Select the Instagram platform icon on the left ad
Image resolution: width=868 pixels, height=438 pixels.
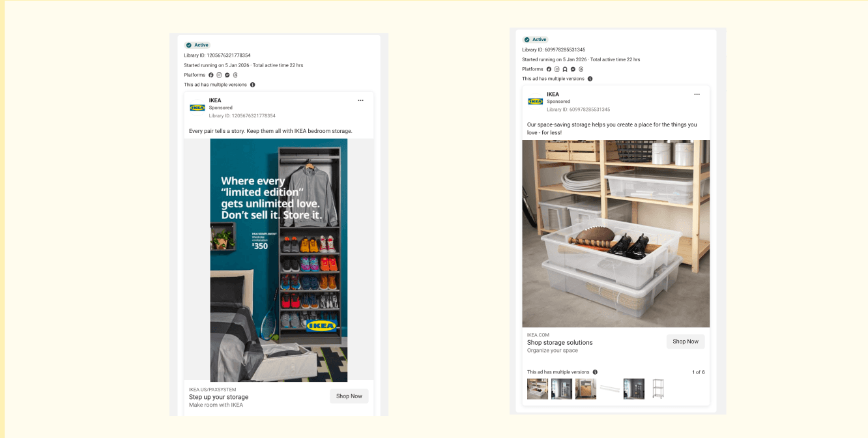219,75
